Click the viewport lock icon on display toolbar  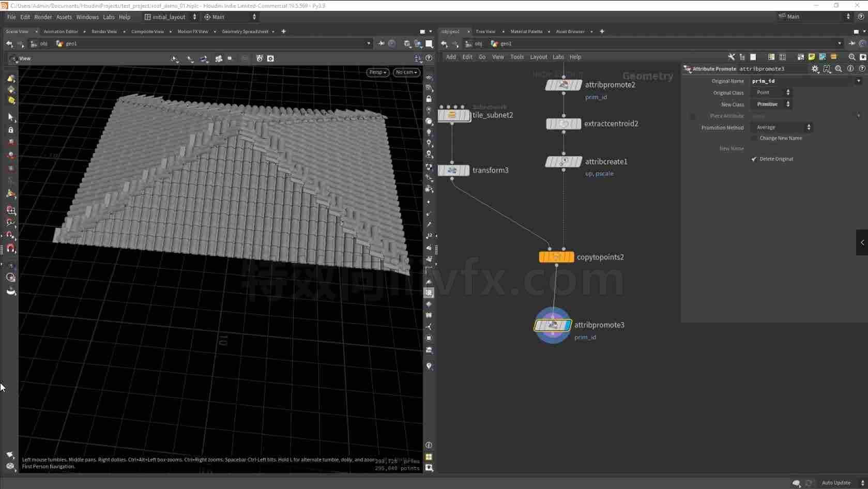coord(429,99)
